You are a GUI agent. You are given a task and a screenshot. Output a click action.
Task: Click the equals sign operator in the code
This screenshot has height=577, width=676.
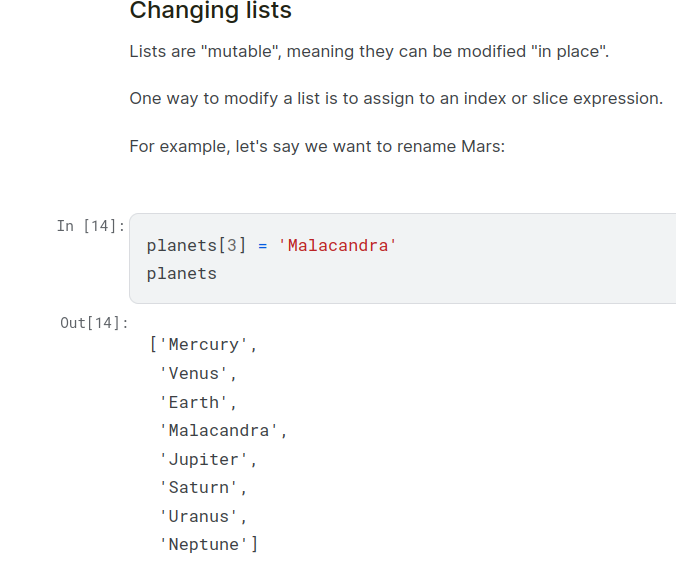[x=263, y=245]
